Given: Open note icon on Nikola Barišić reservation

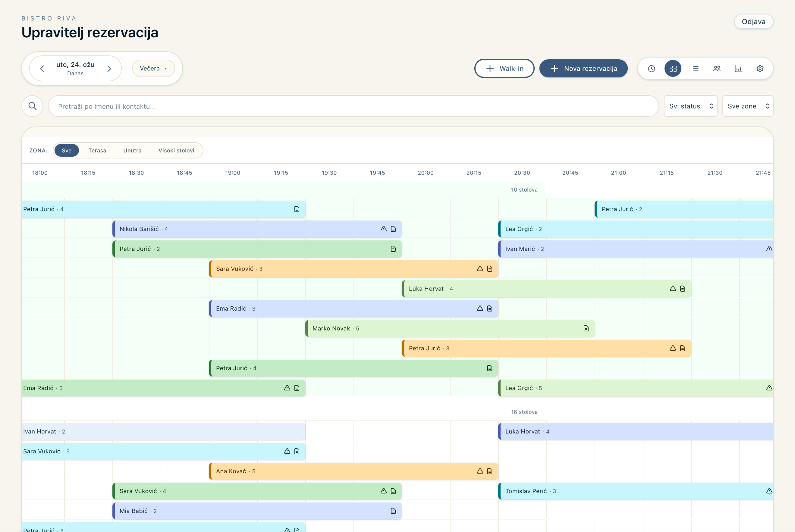Looking at the screenshot, I should (393, 229).
